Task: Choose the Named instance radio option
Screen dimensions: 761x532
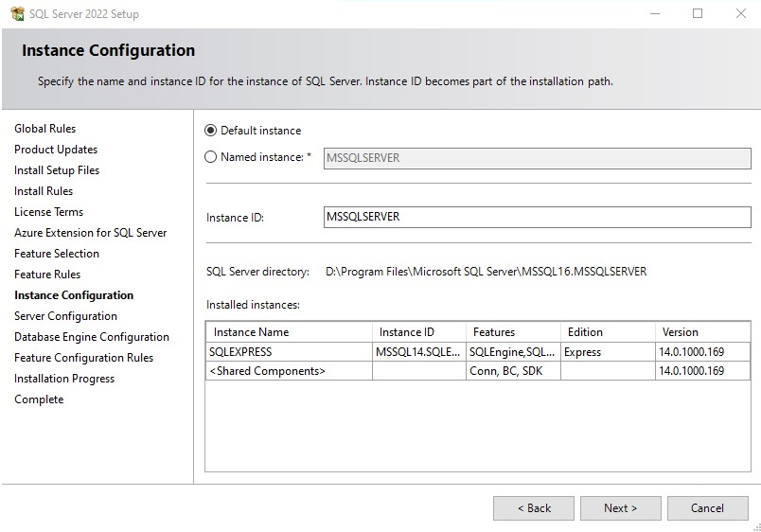Action: 211,157
